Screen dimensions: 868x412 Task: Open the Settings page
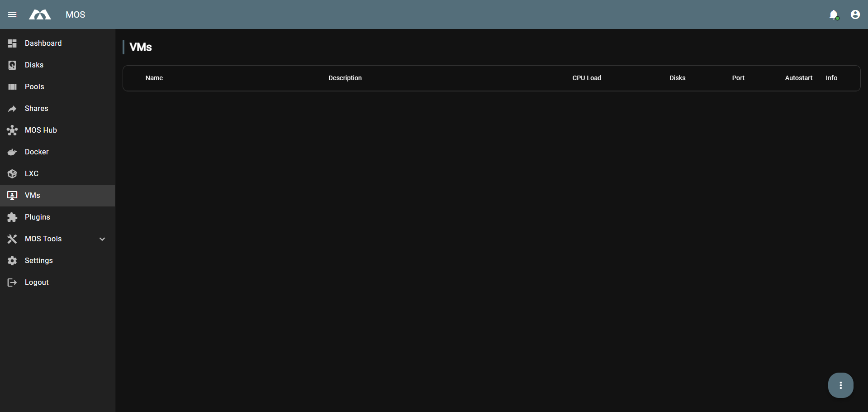coord(39,260)
